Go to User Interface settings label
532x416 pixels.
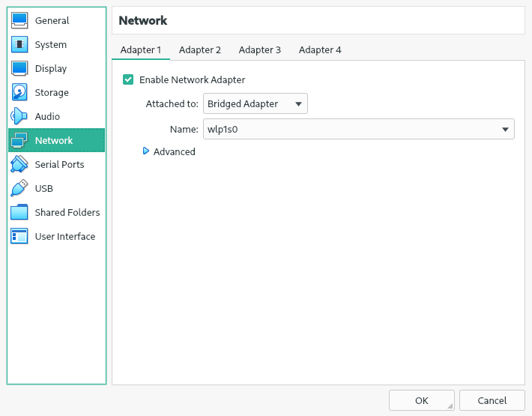point(64,237)
